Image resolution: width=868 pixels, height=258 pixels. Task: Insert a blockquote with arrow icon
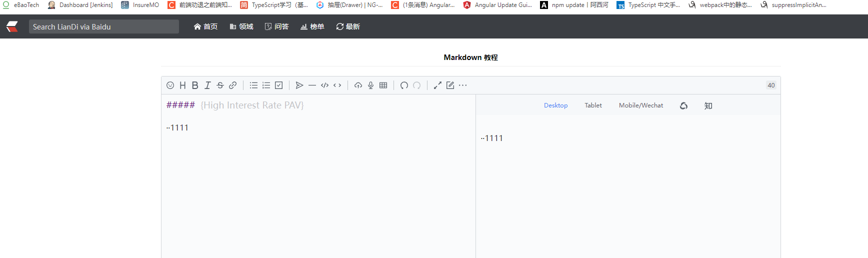299,85
